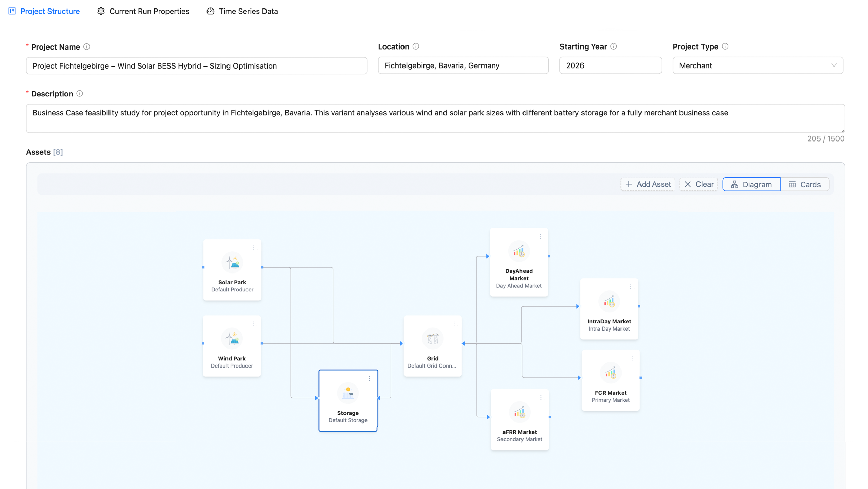Switch asset view to Diagram

pos(751,184)
